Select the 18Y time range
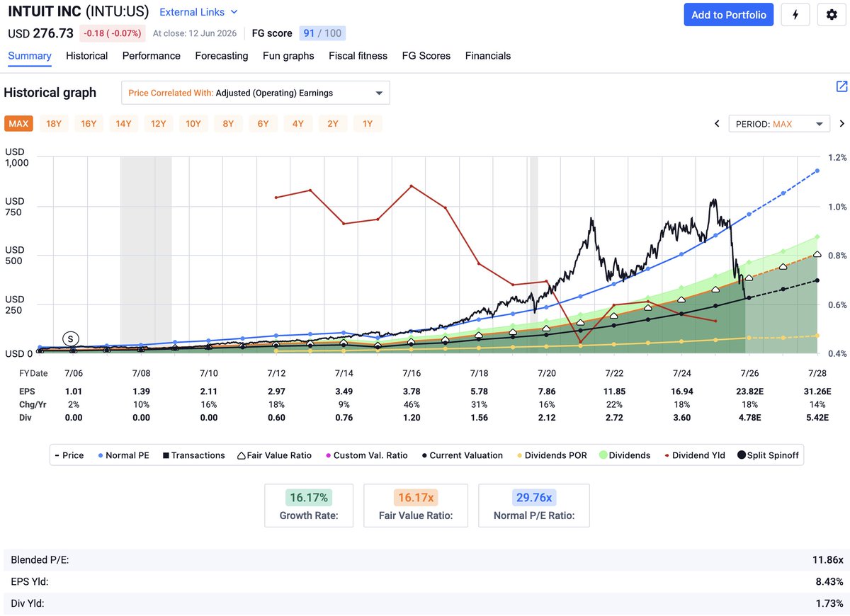850x616 pixels. pos(54,124)
